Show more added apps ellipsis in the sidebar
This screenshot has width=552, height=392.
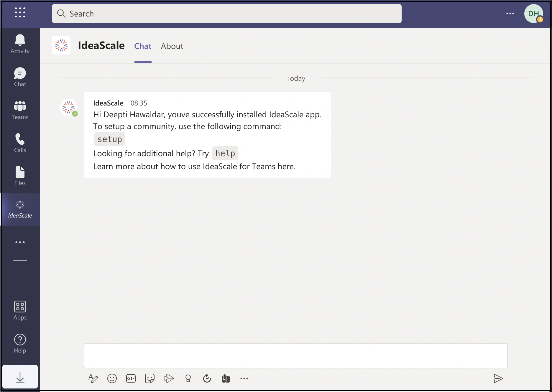click(20, 242)
